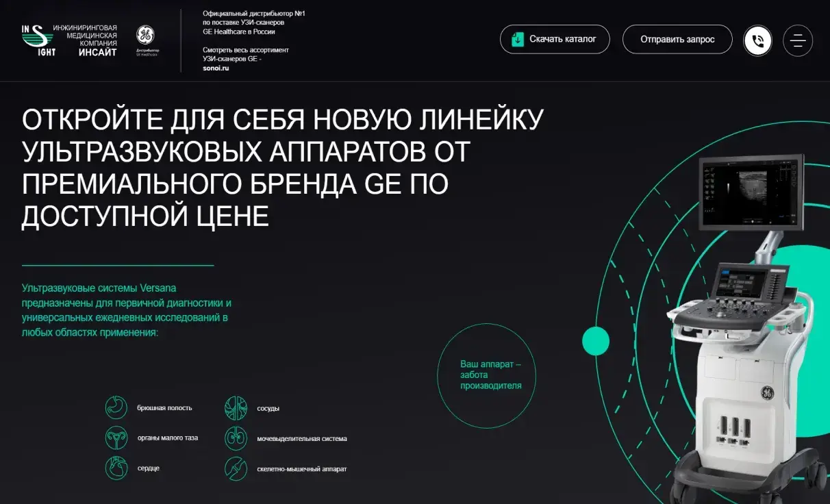Viewport: 830px width, 504px height.
Task: Click the ИНСАЙТ company name text
Action: click(98, 52)
